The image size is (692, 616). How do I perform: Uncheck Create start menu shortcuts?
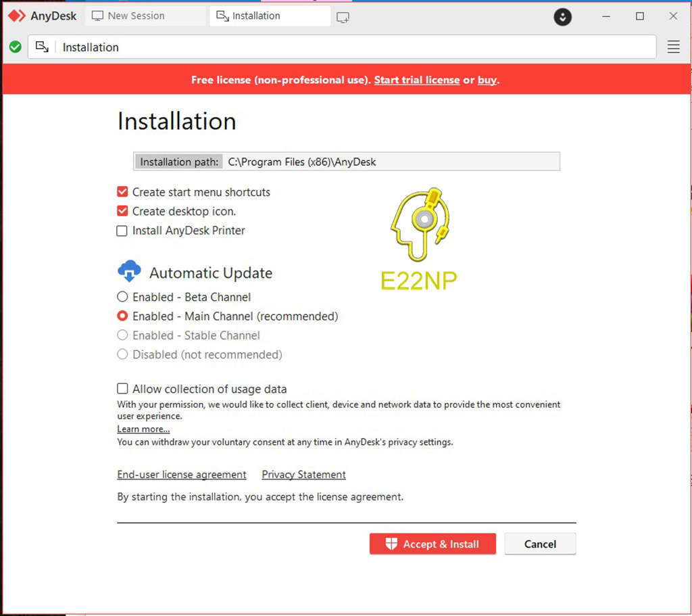pyautogui.click(x=122, y=191)
